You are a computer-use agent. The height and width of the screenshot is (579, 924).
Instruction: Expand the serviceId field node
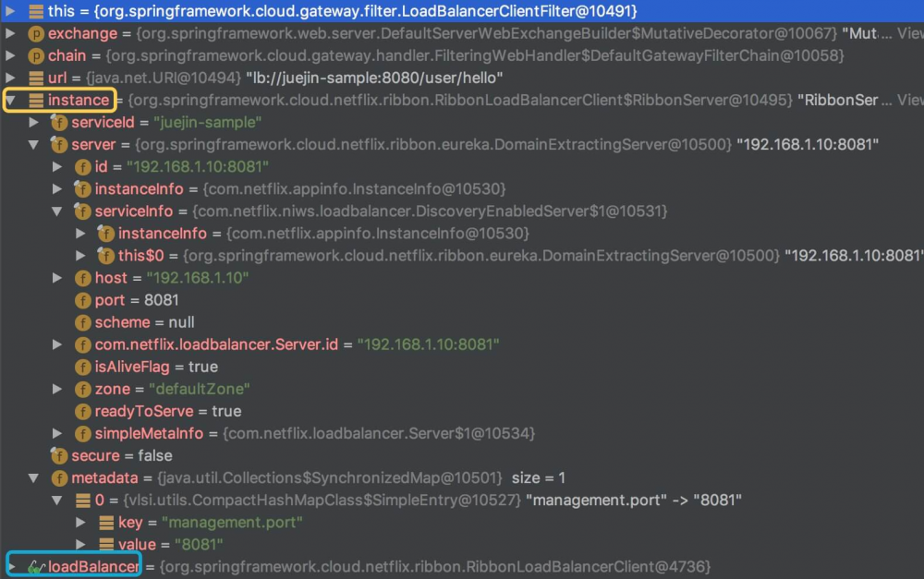(34, 123)
